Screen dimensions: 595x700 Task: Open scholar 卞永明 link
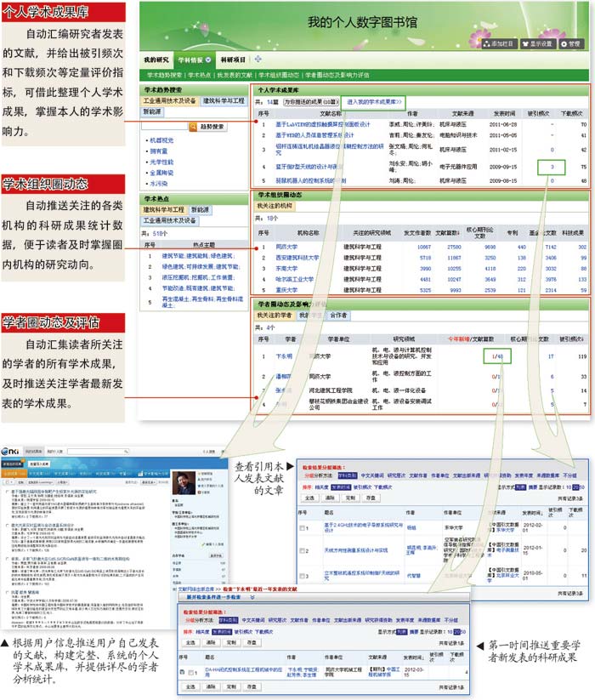pyautogui.click(x=284, y=356)
